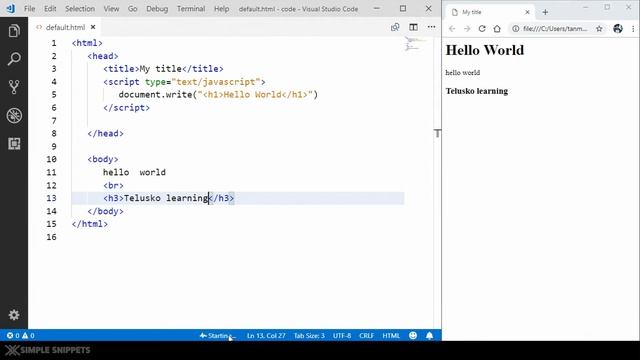Open the Help menu
640x360 pixels.
pyautogui.click(x=221, y=9)
